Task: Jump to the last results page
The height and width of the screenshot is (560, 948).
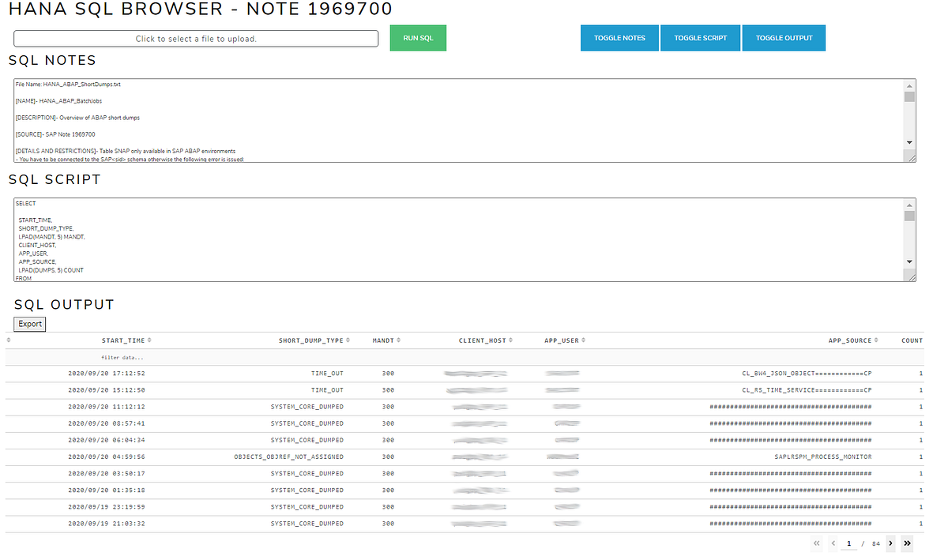Action: 907,543
